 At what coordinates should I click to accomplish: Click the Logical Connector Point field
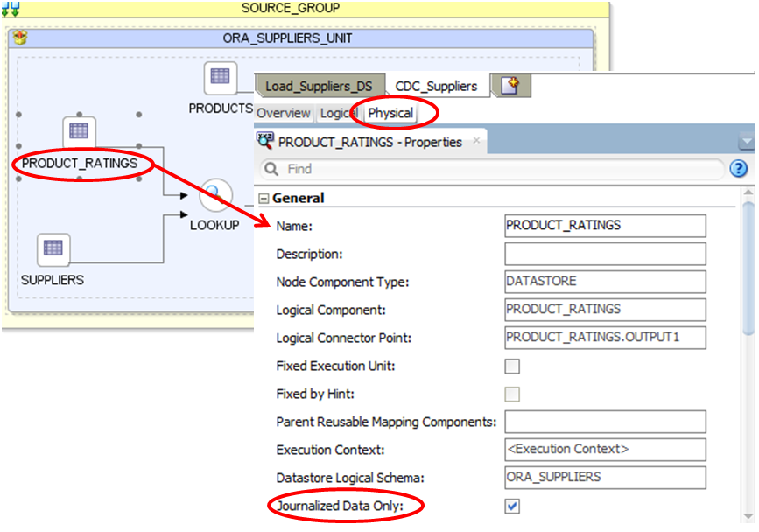pyautogui.click(x=605, y=338)
